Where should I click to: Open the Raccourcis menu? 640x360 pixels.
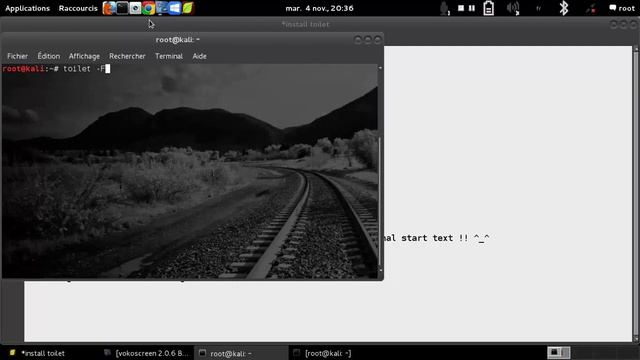point(78,8)
